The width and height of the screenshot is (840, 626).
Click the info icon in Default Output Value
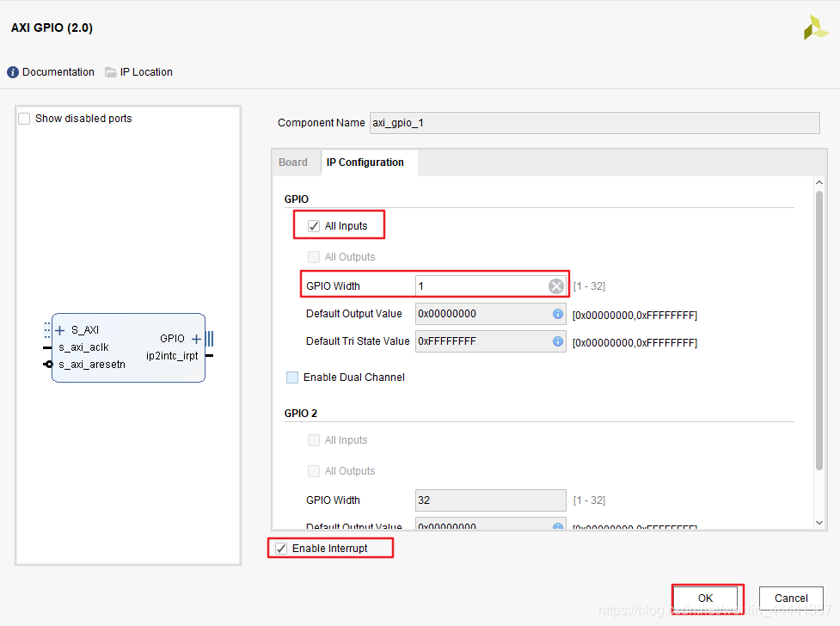(558, 314)
